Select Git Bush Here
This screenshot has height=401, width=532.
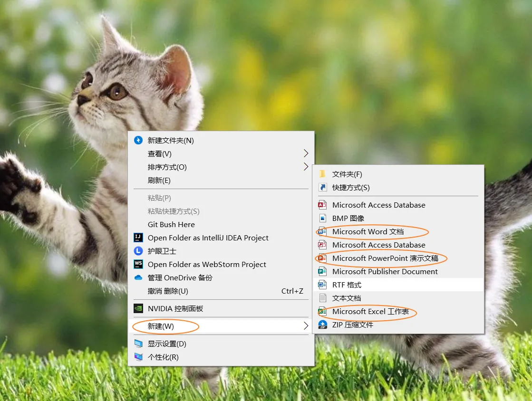pyautogui.click(x=221, y=224)
